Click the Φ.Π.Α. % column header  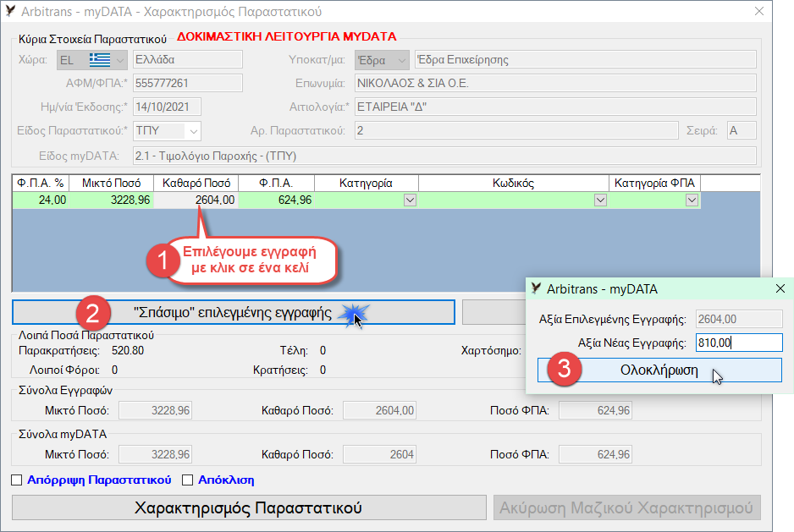click(x=41, y=184)
